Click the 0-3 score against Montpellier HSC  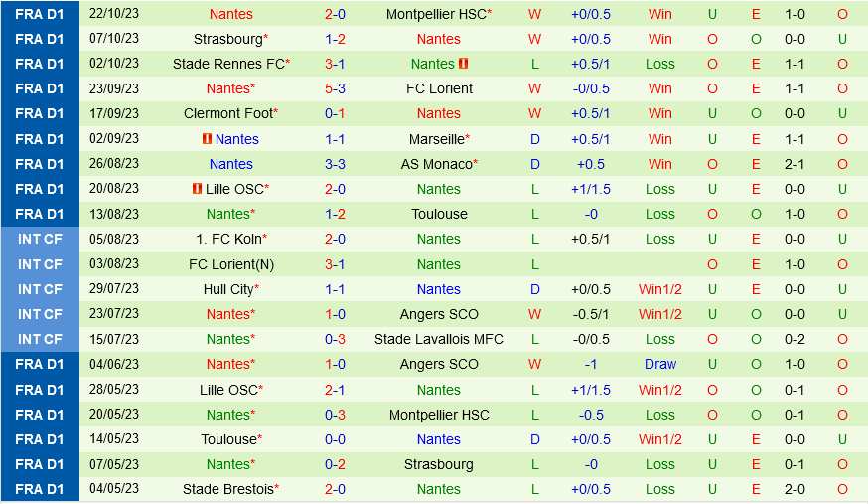pos(336,415)
